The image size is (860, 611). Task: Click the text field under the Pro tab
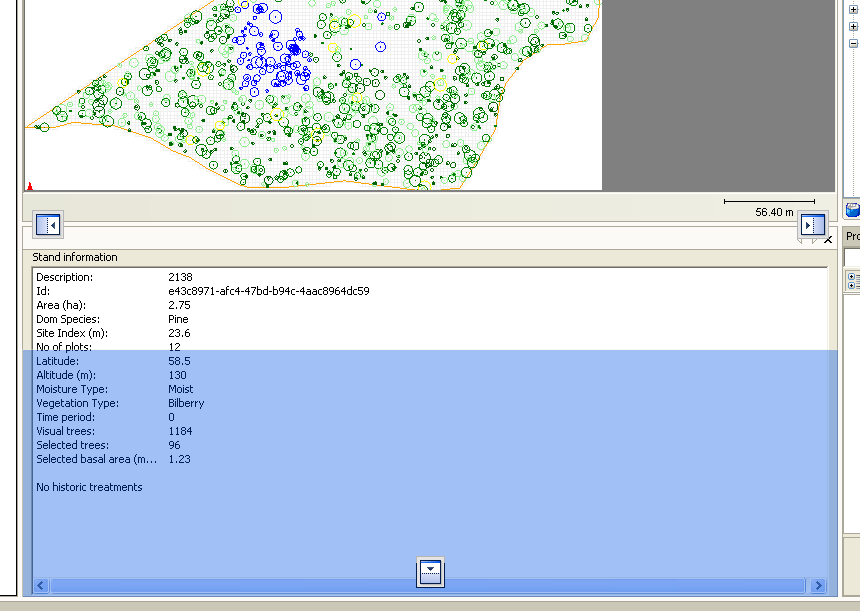point(852,257)
